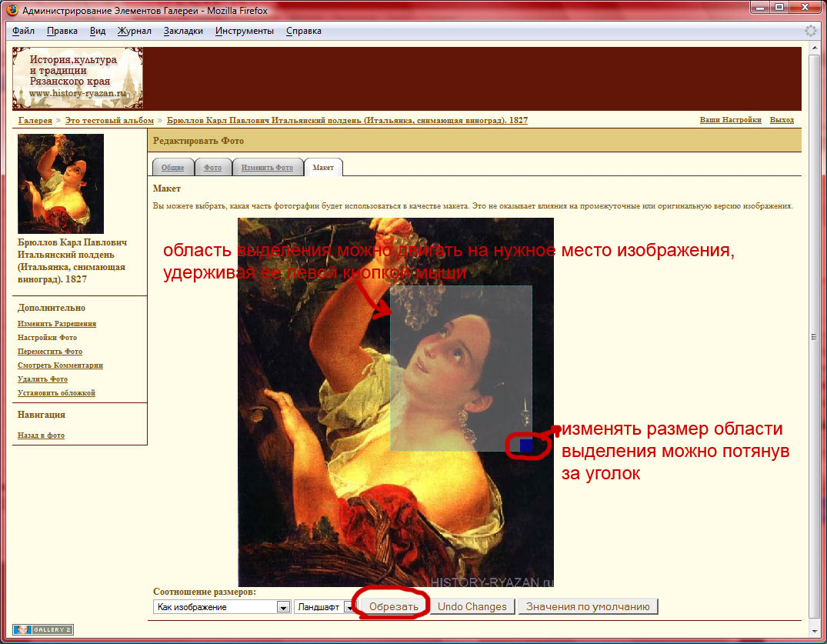
Task: Click the Дополнительно sidebar heading
Action: [x=52, y=308]
